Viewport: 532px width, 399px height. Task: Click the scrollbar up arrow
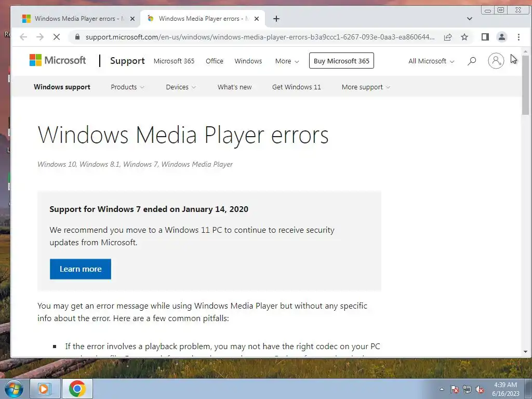(525, 51)
